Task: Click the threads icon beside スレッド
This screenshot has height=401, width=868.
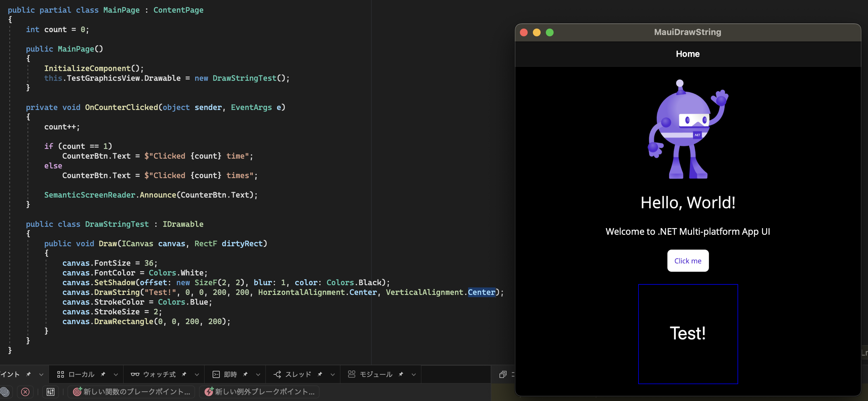Action: [x=277, y=374]
